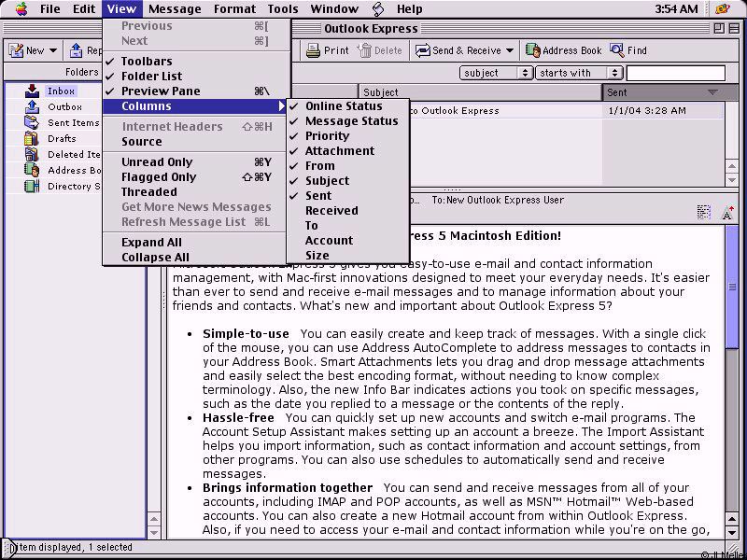Enable the Account column
This screenshot has width=747, height=560.
point(347,241)
